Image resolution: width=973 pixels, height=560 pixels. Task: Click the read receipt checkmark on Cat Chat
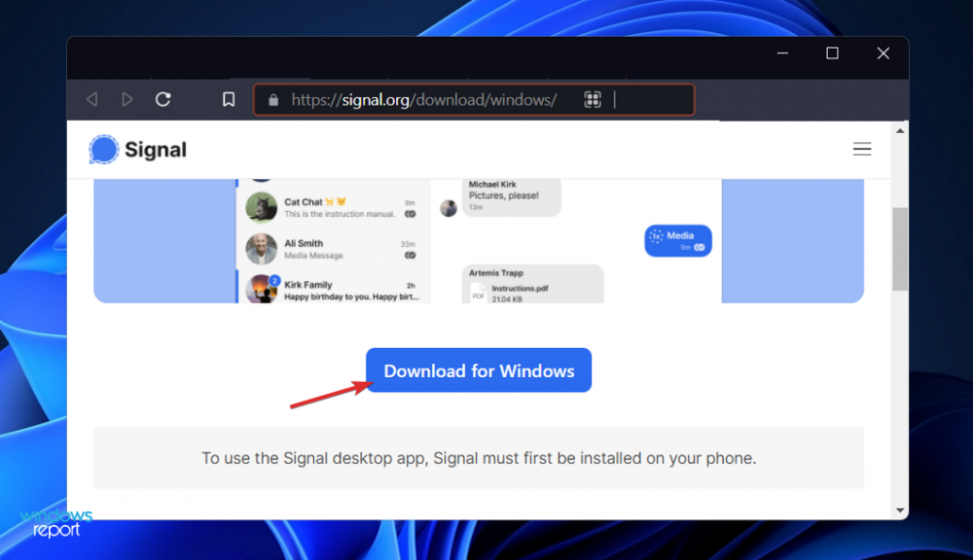tap(412, 214)
